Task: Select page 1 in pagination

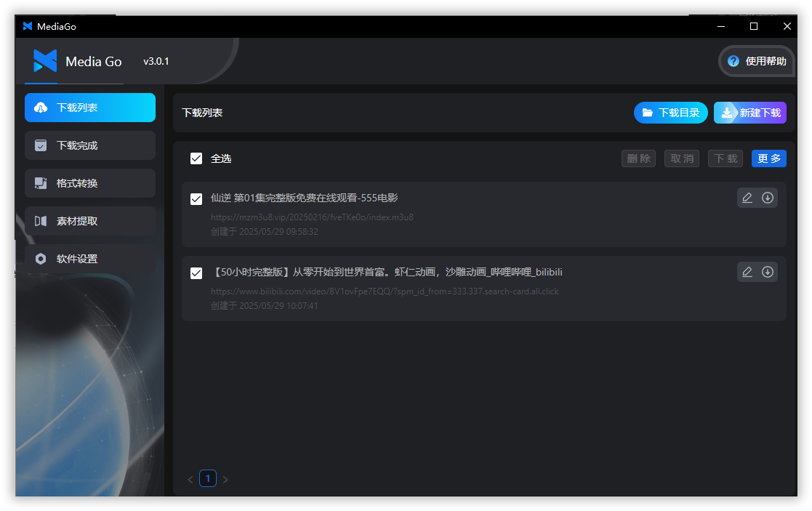Action: 208,478
